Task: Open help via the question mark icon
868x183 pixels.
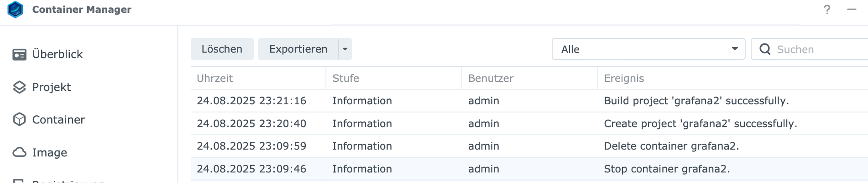Action: coord(827,10)
